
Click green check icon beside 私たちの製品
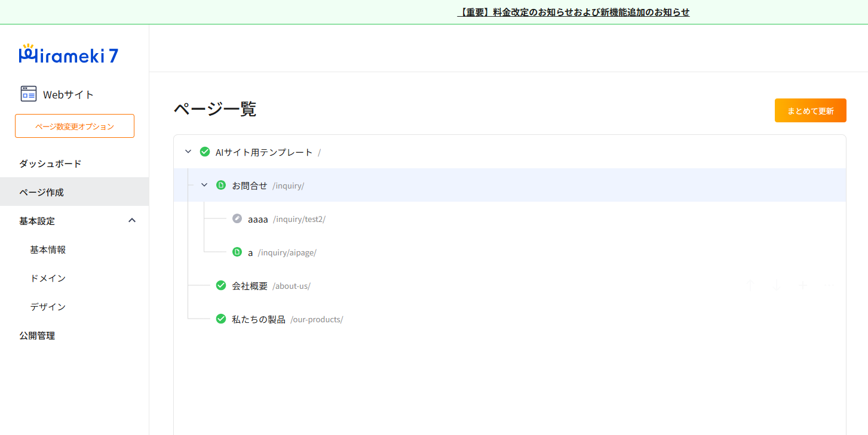click(221, 319)
